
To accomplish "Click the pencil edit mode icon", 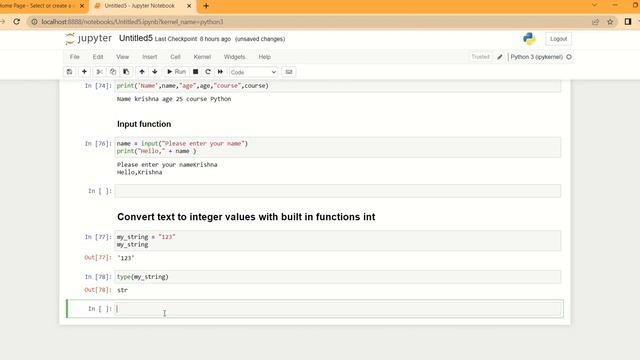I will coord(500,57).
